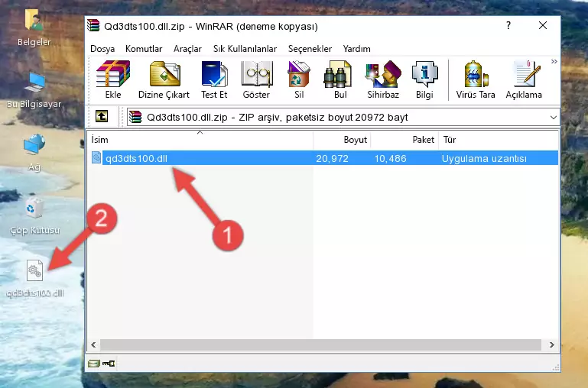
Task: Click the WinRAR title bar icon
Action: click(93, 25)
